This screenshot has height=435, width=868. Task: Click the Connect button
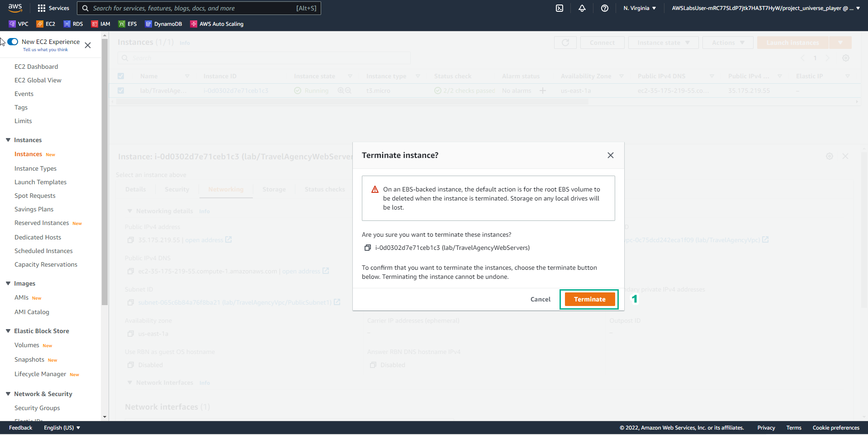[602, 43]
